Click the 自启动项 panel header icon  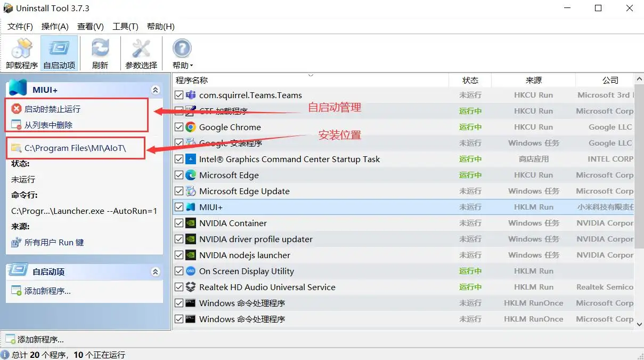18,270
